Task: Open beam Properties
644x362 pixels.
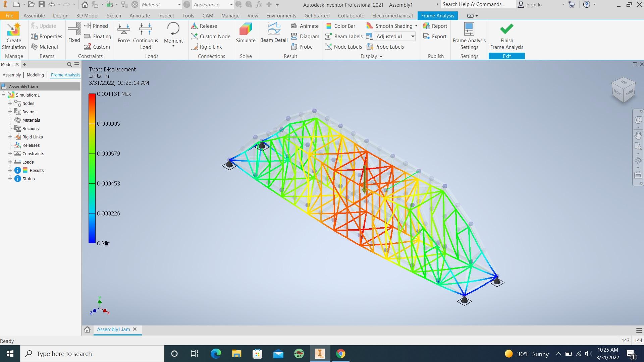Action: (46, 36)
